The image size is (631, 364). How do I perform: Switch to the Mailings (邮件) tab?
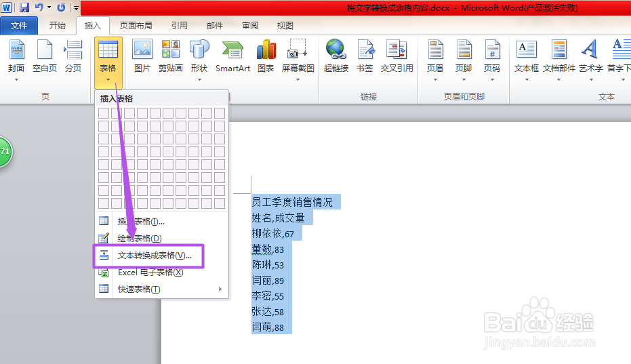(x=215, y=26)
